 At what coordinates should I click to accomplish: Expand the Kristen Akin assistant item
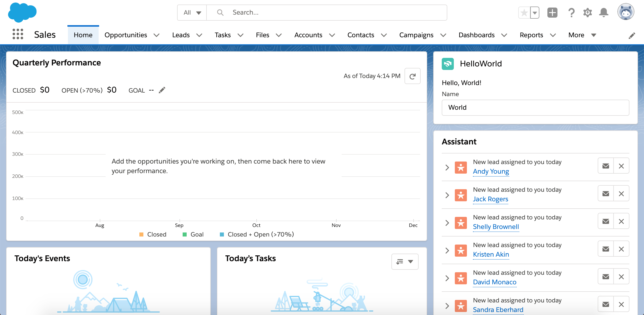point(447,251)
